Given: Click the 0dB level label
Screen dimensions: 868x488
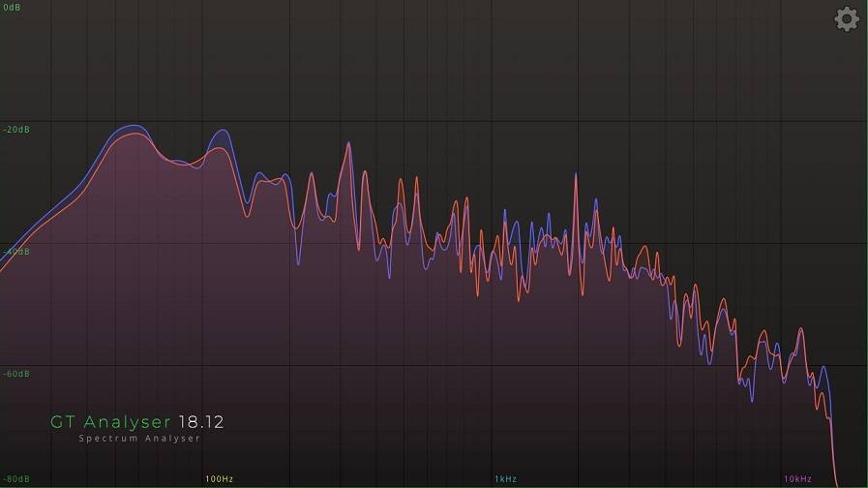Looking at the screenshot, I should 11,8.
